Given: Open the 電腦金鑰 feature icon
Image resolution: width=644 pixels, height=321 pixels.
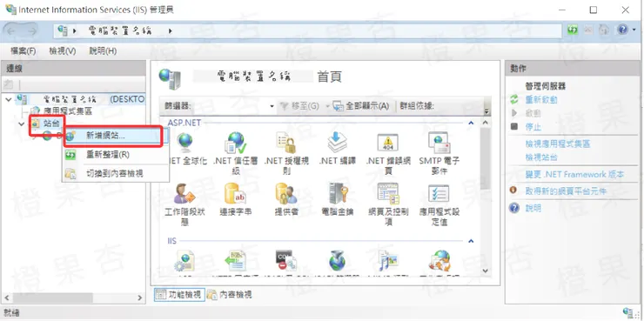Looking at the screenshot, I should pos(339,194).
